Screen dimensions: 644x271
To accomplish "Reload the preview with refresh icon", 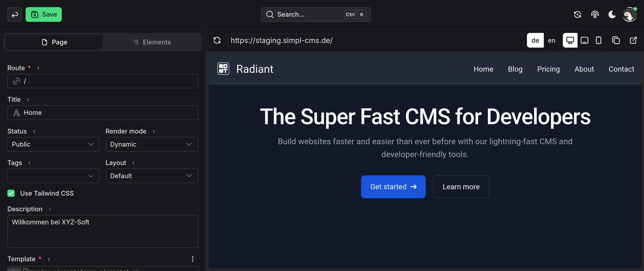I will click(217, 40).
